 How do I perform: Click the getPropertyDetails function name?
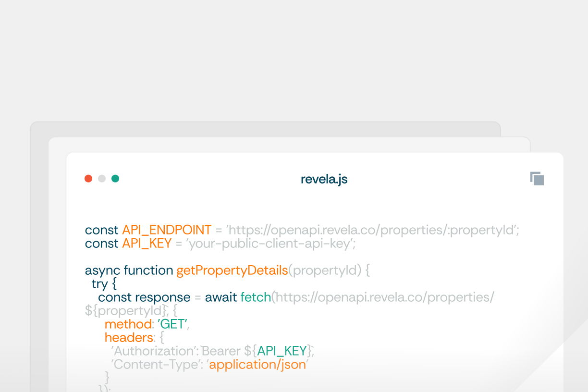pos(232,270)
